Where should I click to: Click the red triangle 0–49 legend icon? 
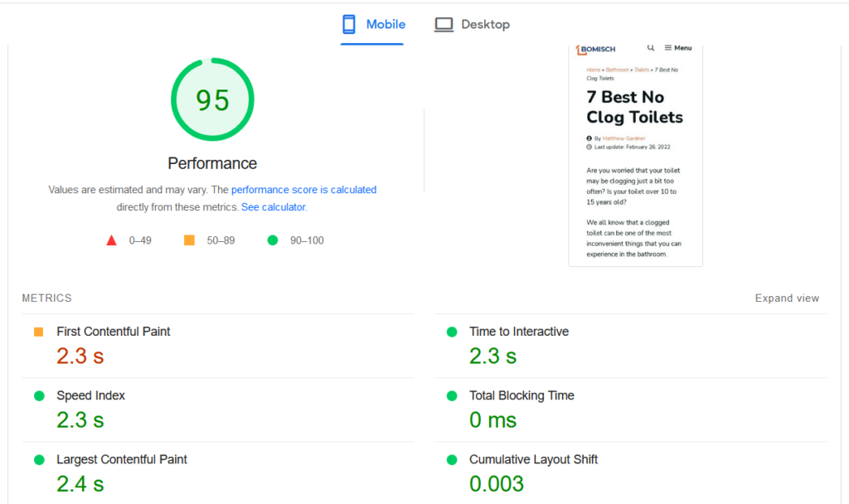[x=111, y=240]
